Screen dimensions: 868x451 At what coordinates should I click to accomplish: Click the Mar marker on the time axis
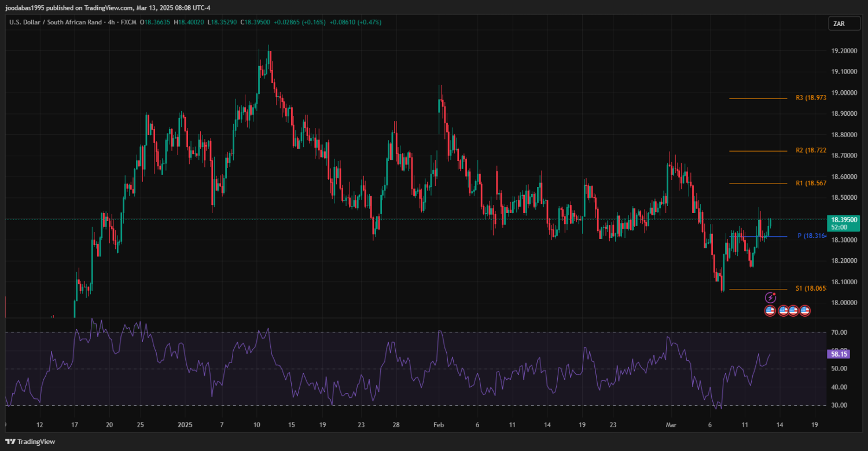click(x=670, y=425)
